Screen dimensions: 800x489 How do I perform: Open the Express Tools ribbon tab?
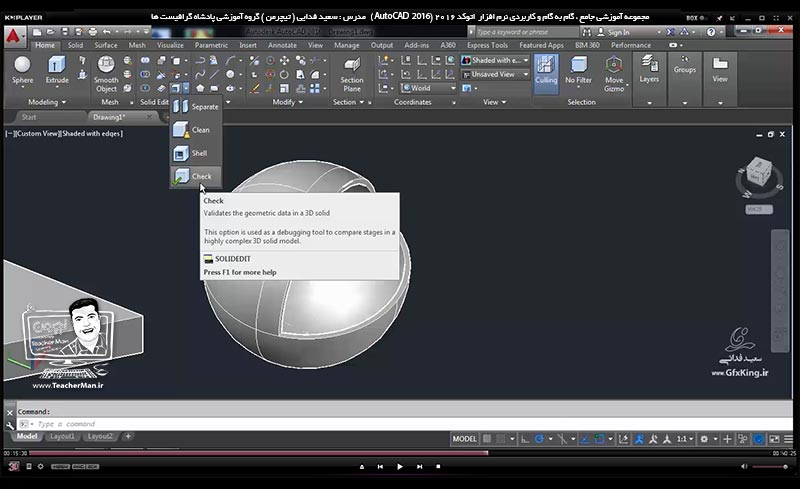tap(487, 45)
